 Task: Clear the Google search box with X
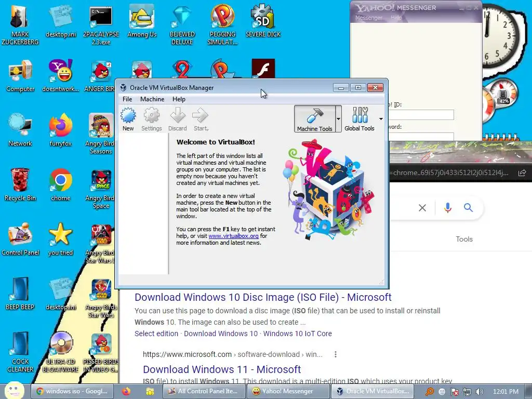422,208
